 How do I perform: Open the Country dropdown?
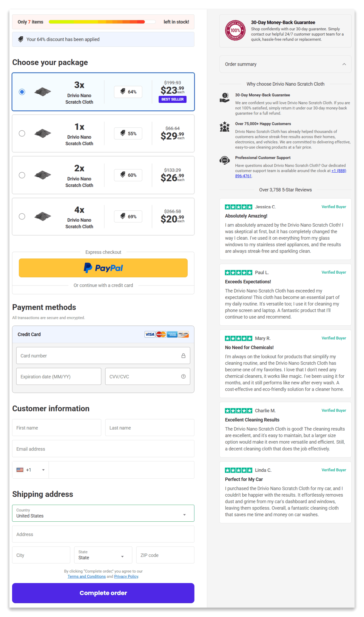coord(103,513)
